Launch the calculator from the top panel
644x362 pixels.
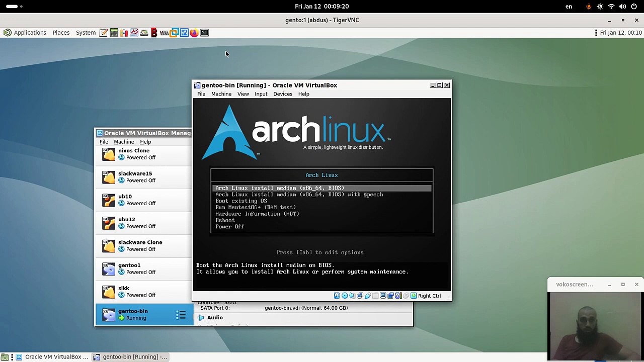(114, 33)
